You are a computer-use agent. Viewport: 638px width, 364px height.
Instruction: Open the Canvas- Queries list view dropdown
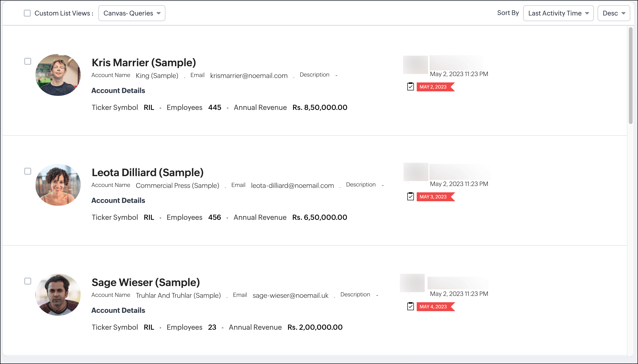click(x=132, y=13)
